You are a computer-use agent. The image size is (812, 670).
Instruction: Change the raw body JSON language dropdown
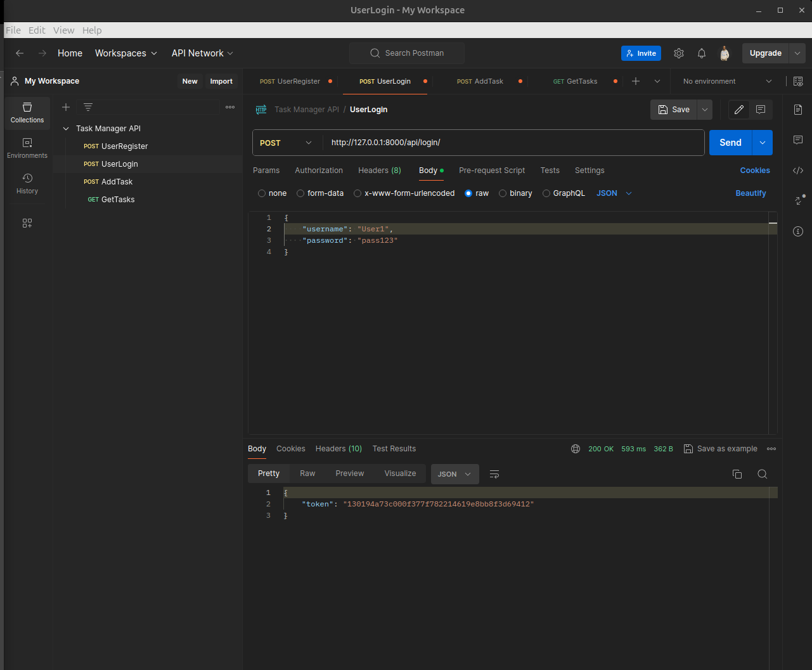(614, 193)
